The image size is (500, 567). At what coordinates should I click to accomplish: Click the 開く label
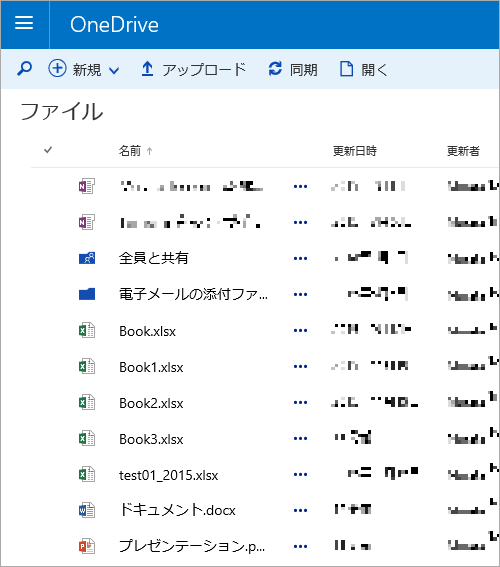375,70
